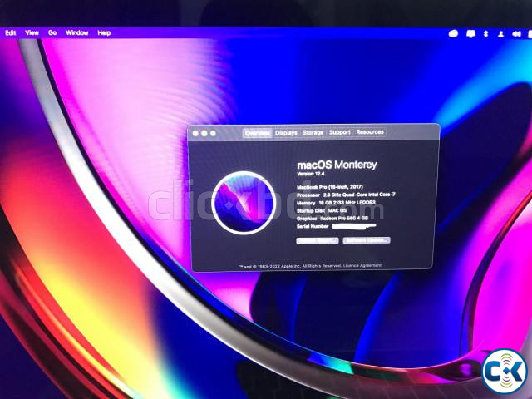Click the Memory 'LPDDR3' line
The width and height of the screenshot is (532, 399).
pos(336,203)
